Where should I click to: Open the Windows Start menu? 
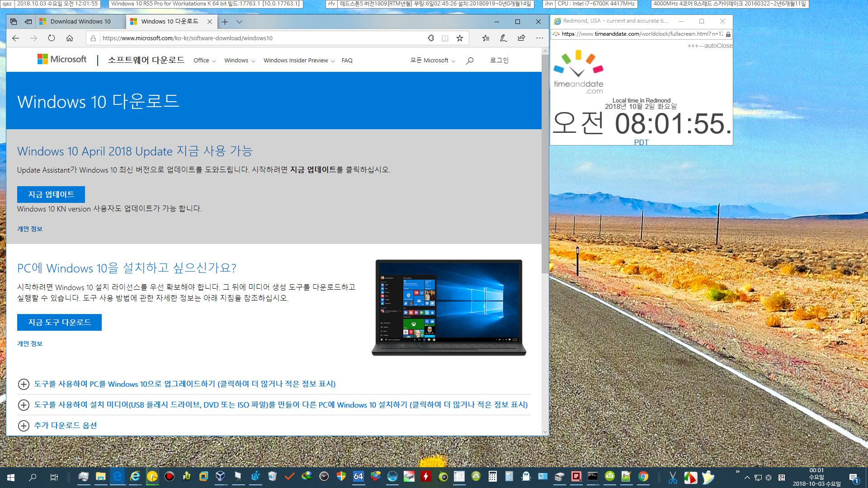pos(11,478)
